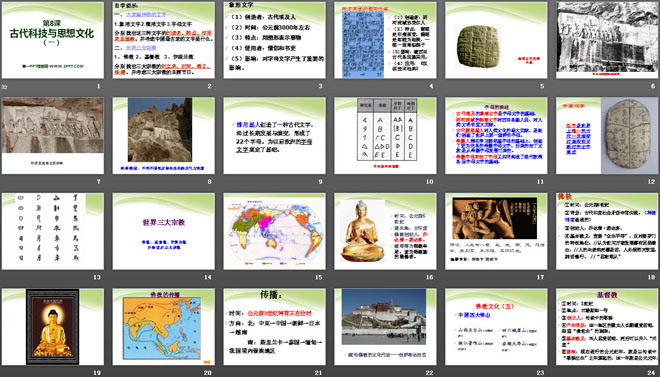Select the alphabet comparison table slide 10
The height and width of the screenshot is (377, 660).
coord(385,136)
